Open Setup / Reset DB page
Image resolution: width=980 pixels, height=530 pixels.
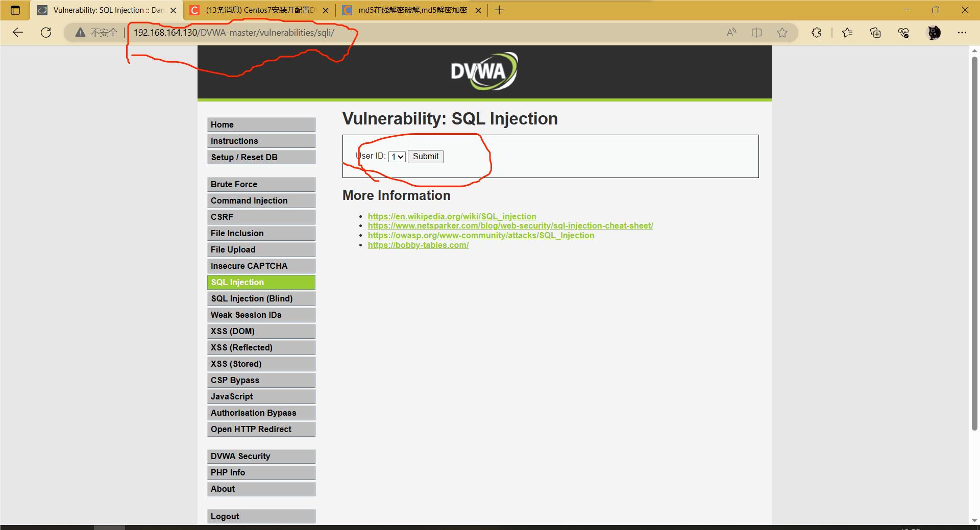point(261,157)
